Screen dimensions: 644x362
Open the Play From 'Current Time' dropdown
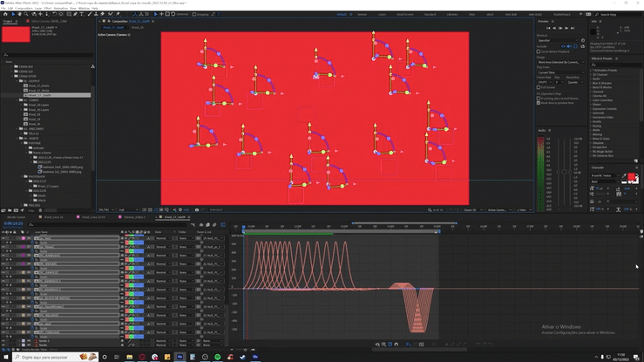561,72
